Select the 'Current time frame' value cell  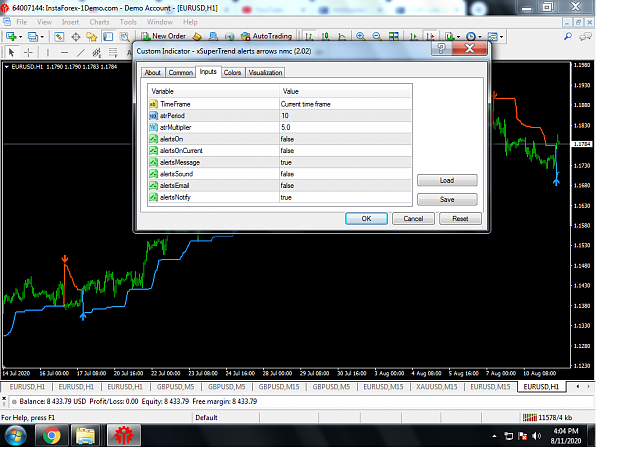coord(345,104)
